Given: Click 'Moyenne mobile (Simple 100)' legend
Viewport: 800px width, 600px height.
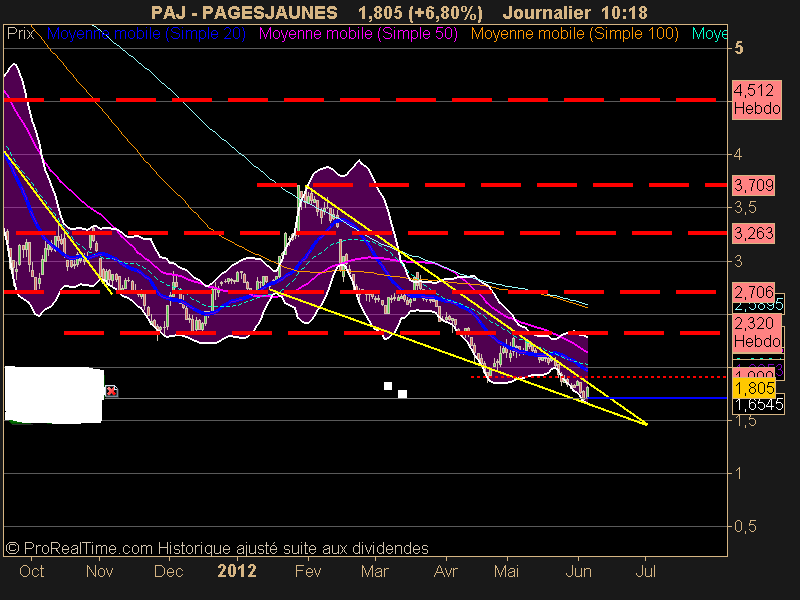Looking at the screenshot, I should pyautogui.click(x=574, y=34).
